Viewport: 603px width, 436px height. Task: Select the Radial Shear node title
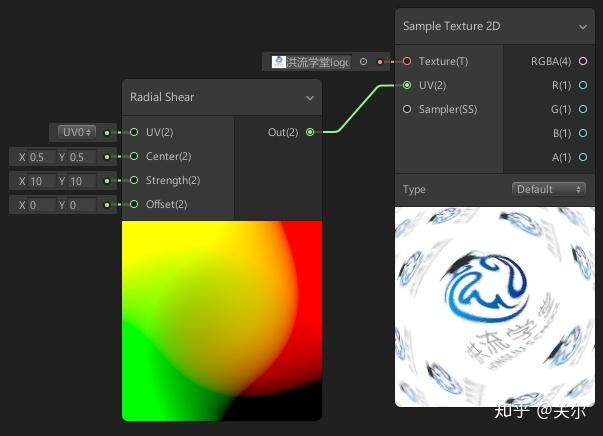coord(162,97)
